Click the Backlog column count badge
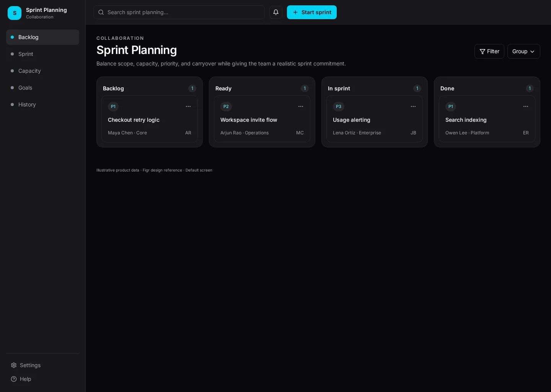The image size is (551, 392). [192, 88]
